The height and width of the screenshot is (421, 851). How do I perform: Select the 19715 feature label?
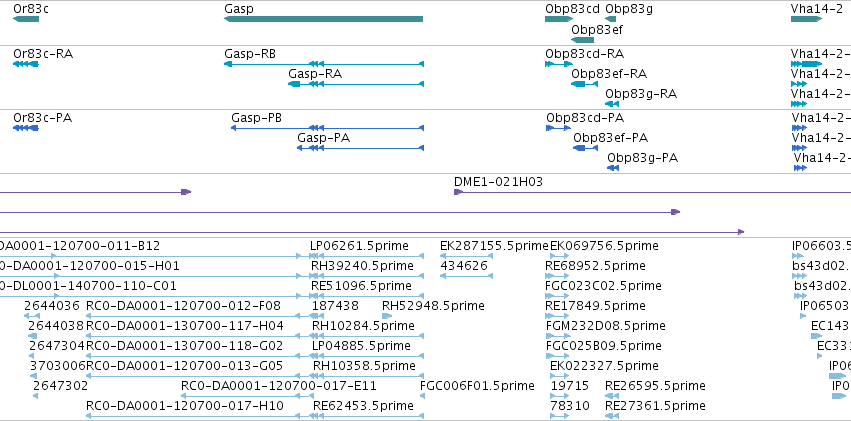click(x=570, y=386)
